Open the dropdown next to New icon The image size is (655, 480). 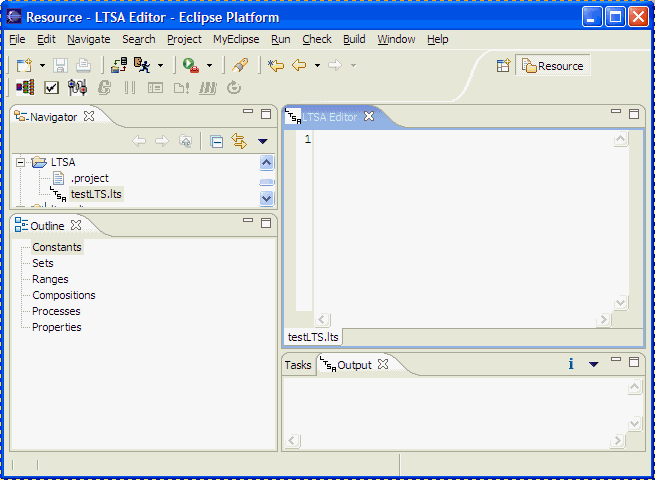tap(42, 66)
